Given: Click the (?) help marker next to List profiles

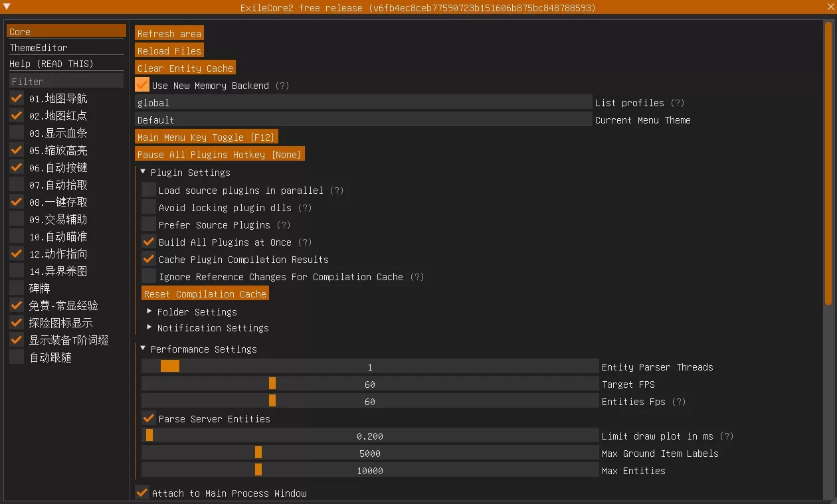Looking at the screenshot, I should click(677, 103).
